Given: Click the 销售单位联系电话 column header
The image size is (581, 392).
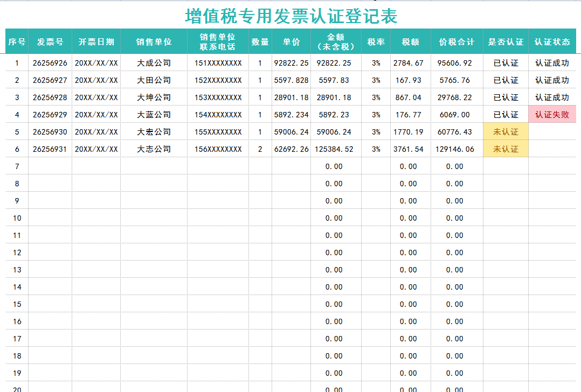Looking at the screenshot, I should tap(218, 42).
